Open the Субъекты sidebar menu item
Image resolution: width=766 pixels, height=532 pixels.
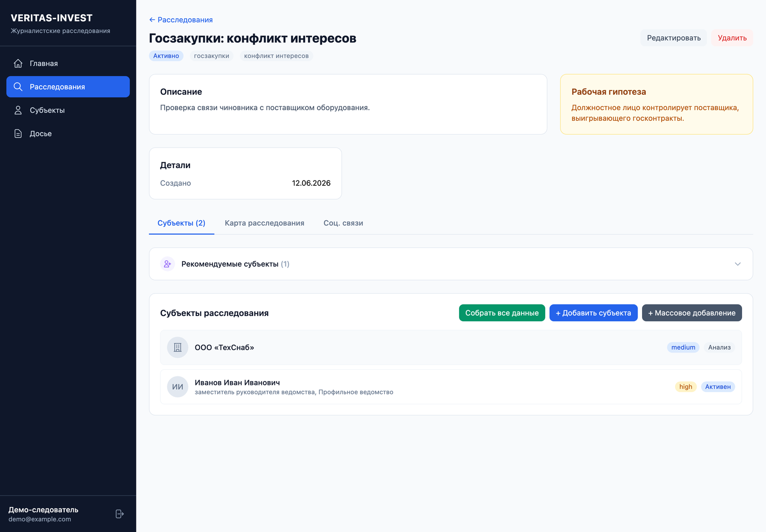pos(68,110)
